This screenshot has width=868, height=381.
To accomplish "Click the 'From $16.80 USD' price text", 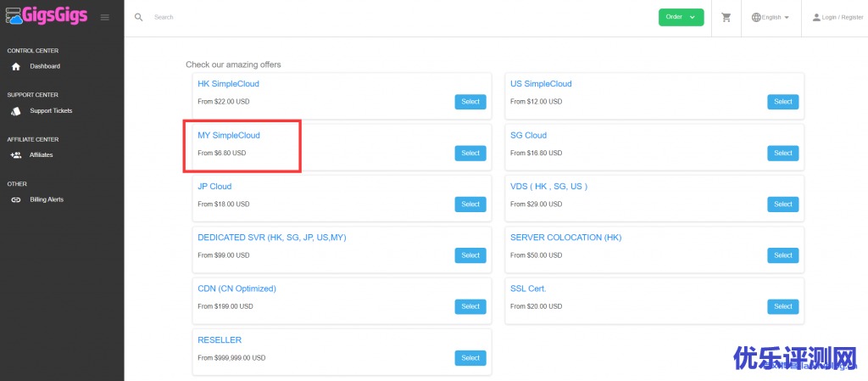I will [536, 153].
